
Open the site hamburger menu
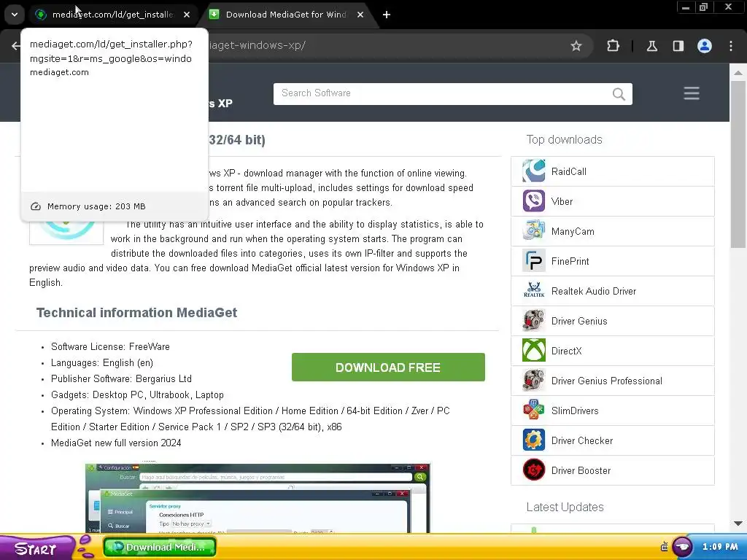(692, 93)
